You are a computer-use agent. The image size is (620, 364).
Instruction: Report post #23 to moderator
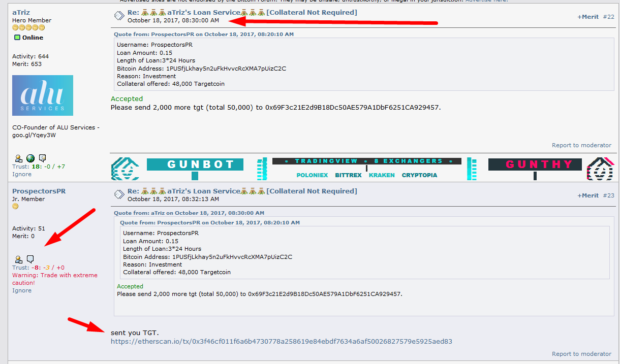[582, 354]
